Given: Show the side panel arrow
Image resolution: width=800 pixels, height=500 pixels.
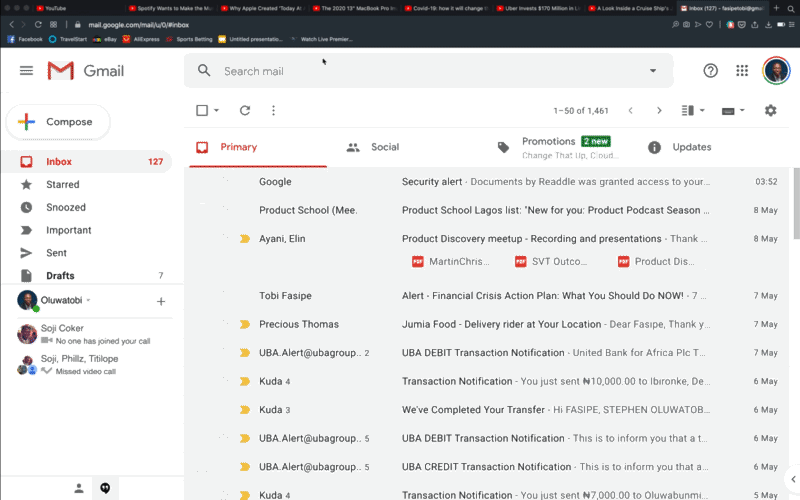Looking at the screenshot, I should pyautogui.click(x=793, y=479).
